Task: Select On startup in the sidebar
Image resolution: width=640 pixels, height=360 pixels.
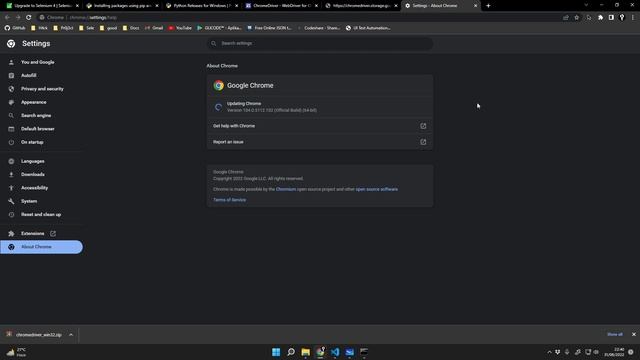Action: pyautogui.click(x=32, y=142)
